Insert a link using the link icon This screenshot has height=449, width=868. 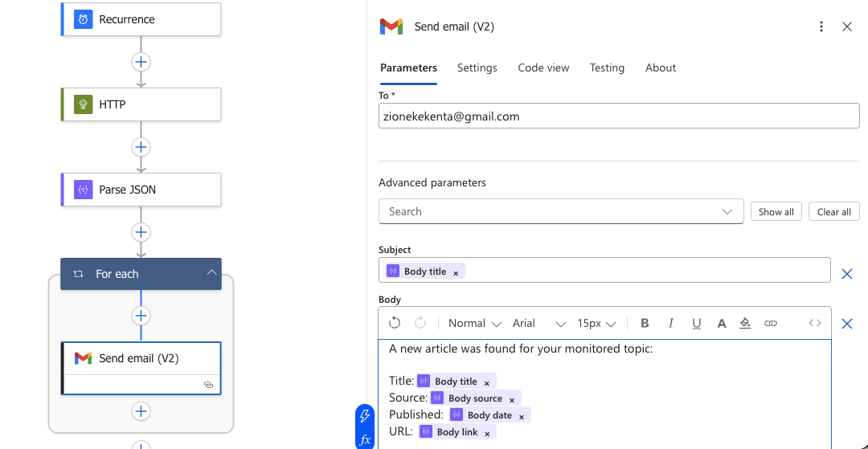point(770,323)
